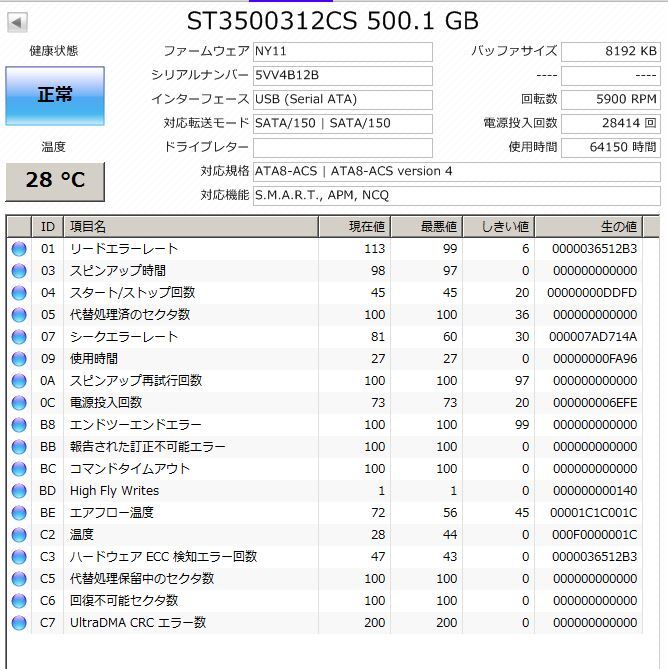Click the 生の値 column header
The height and width of the screenshot is (669, 668).
tap(589, 227)
